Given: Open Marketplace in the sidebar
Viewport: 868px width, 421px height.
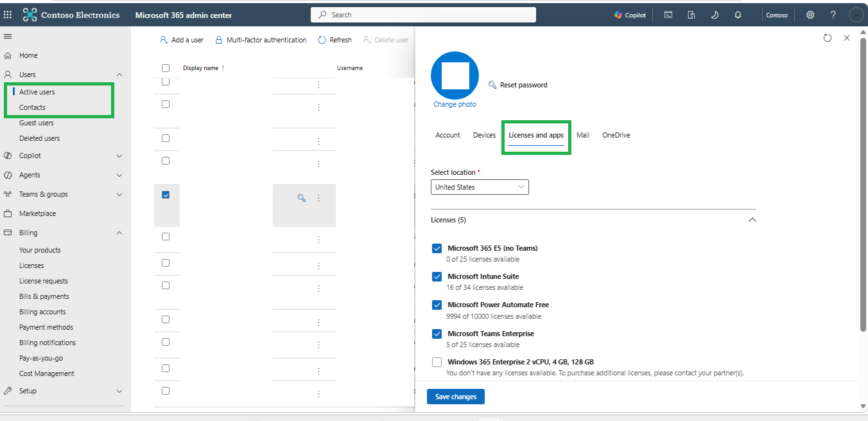Looking at the screenshot, I should tap(37, 213).
